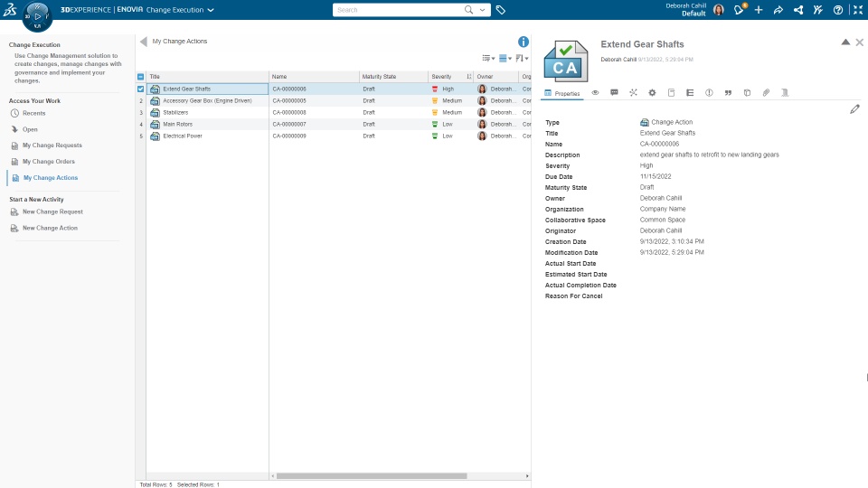Open the relations network tab icon

pyautogui.click(x=633, y=92)
